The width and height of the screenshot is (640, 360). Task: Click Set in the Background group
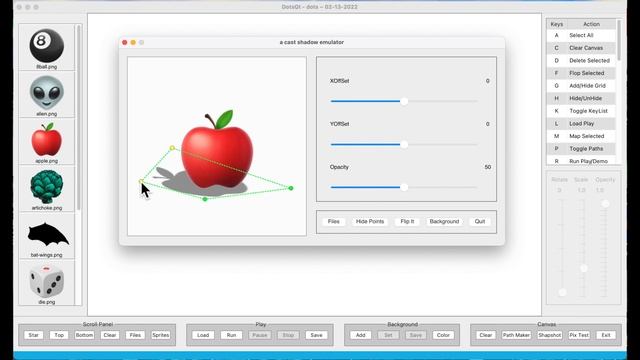(x=388, y=335)
